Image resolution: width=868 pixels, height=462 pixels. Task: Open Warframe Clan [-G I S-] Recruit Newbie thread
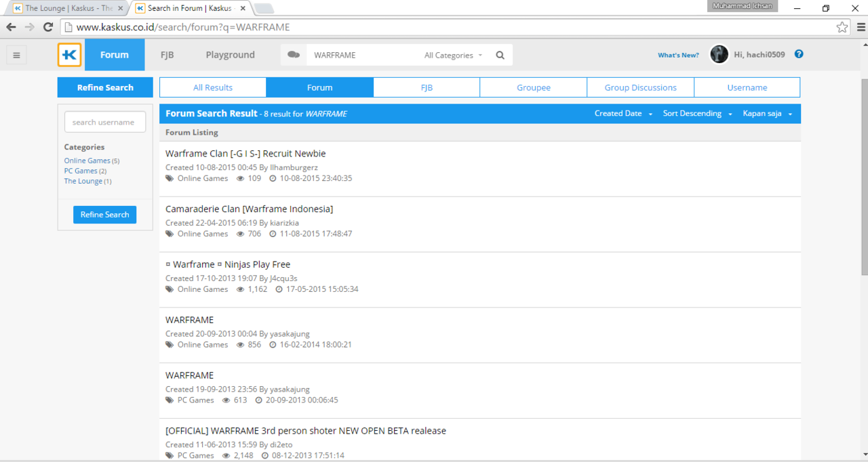[x=245, y=154]
